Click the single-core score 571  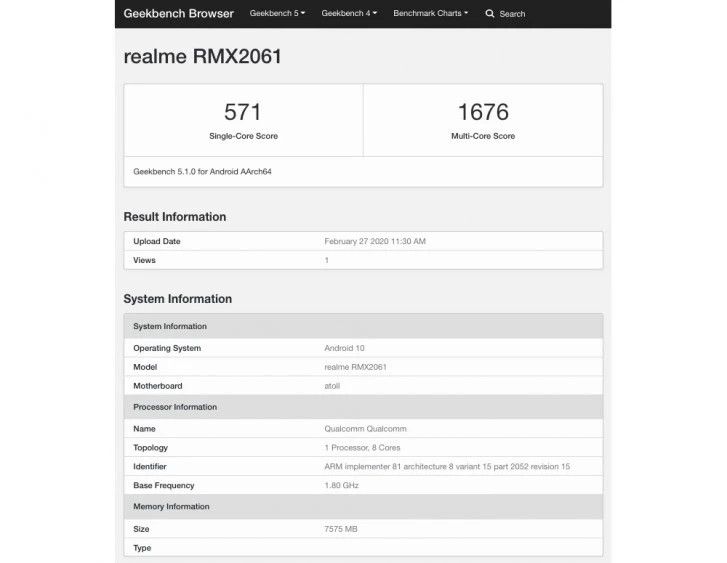point(243,112)
